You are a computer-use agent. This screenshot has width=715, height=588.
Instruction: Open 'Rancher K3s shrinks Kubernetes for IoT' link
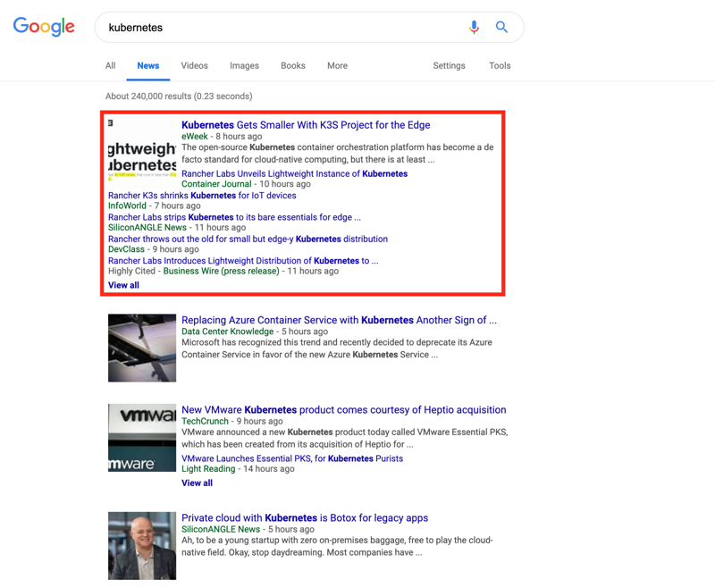202,195
